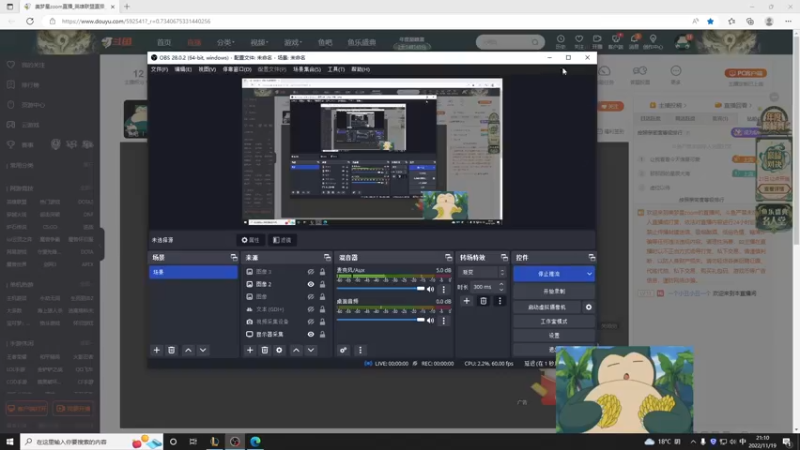Click the Studio Mode button
The image size is (800, 450).
tap(554, 321)
